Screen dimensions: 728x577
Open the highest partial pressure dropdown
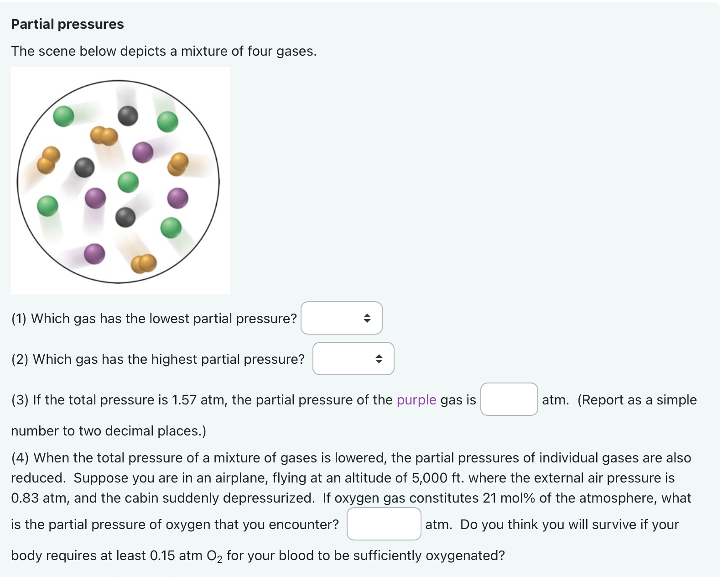(x=353, y=358)
